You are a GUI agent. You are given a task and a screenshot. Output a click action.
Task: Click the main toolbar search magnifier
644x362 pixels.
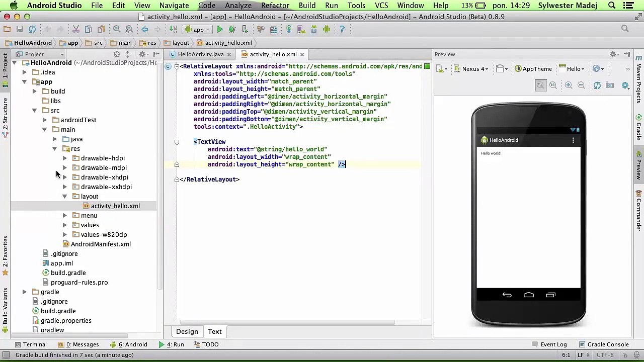pyautogui.click(x=625, y=29)
